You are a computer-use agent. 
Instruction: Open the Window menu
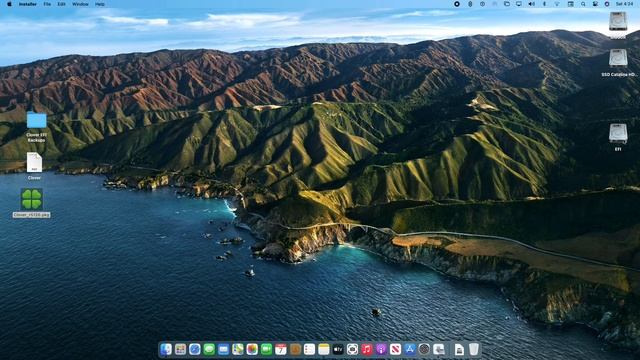[x=80, y=4]
